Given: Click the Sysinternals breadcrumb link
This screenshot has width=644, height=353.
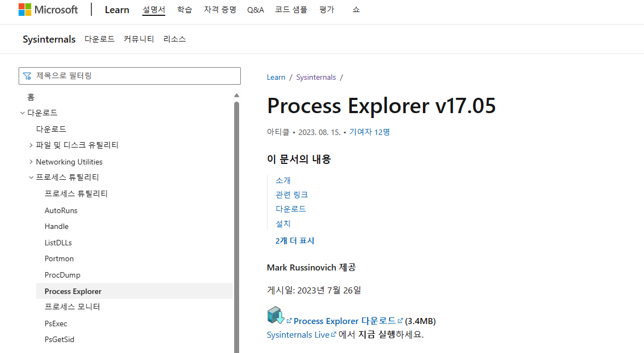Looking at the screenshot, I should (316, 77).
